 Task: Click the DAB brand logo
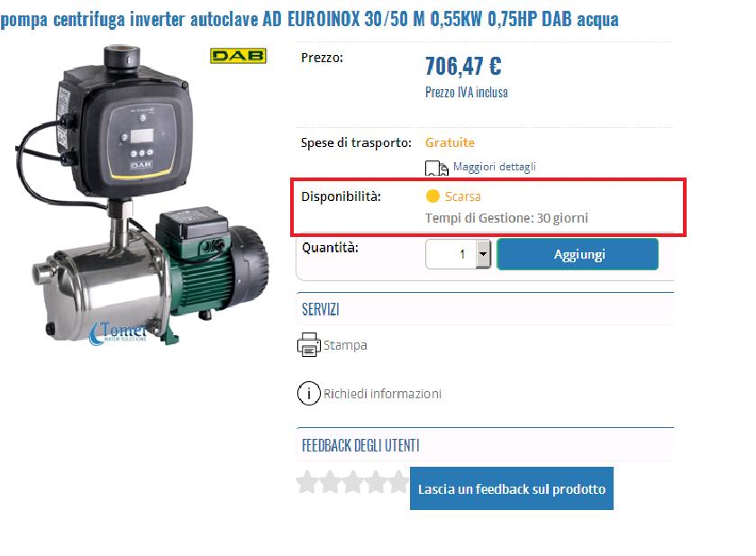point(238,56)
